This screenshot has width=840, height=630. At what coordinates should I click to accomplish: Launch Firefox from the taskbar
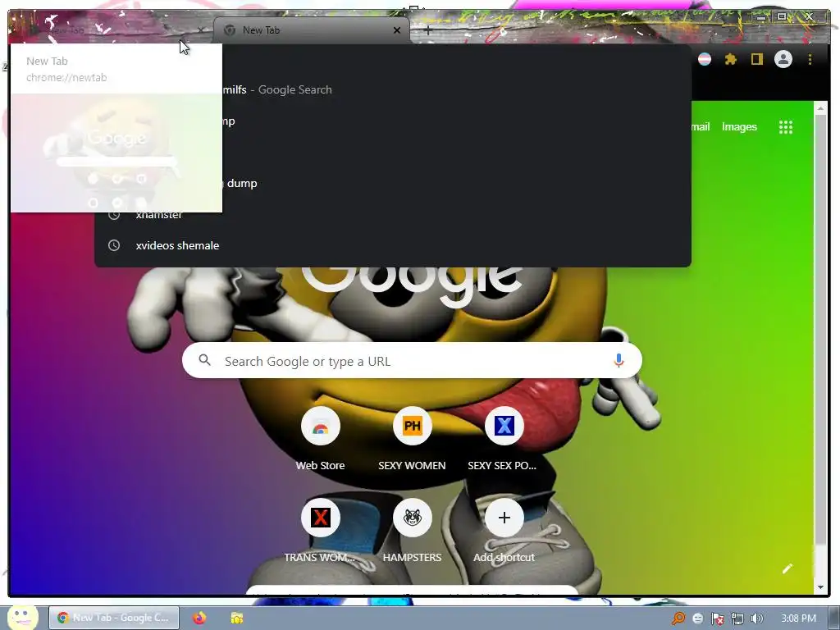click(x=199, y=618)
